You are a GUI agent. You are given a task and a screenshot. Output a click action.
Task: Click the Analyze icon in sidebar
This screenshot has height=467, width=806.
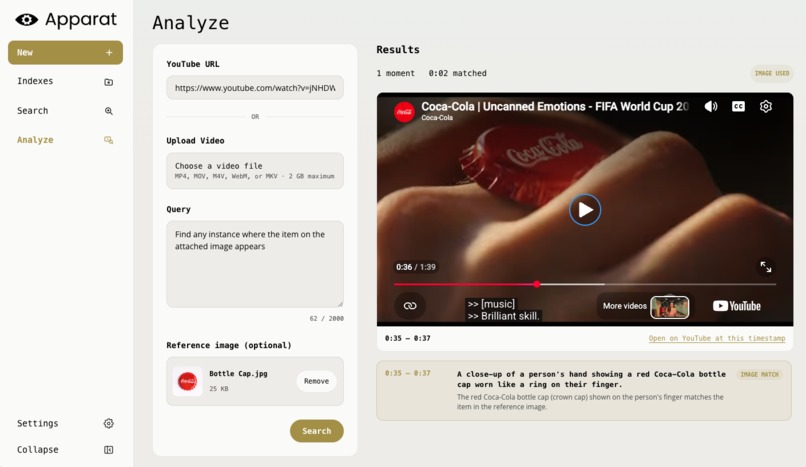(108, 140)
